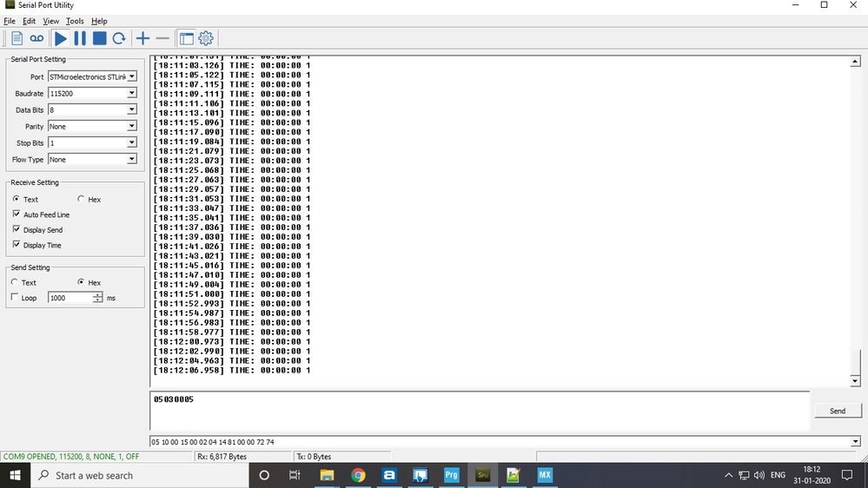Open the send history dropdown arrow
Screen dimensions: 868x488
tap(855, 441)
